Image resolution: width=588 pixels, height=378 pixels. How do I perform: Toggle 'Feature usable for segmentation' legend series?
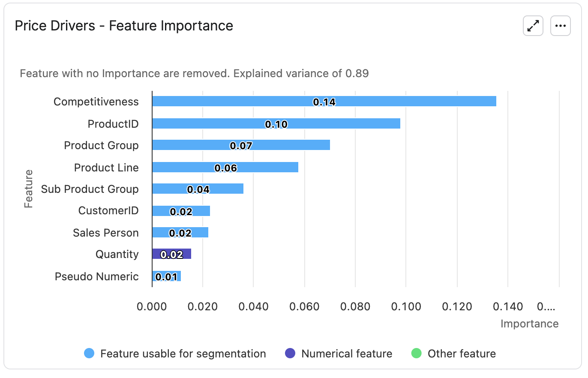[183, 354]
